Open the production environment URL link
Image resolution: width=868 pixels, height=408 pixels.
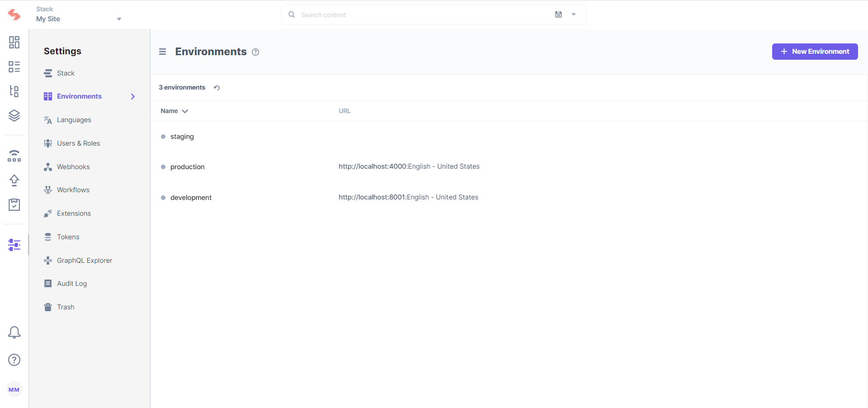coord(373,166)
